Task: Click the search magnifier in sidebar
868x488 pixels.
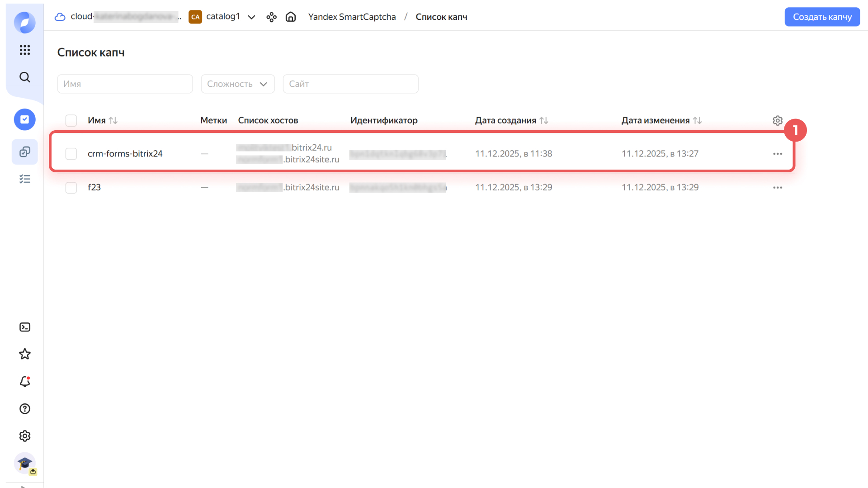Action: (x=25, y=77)
